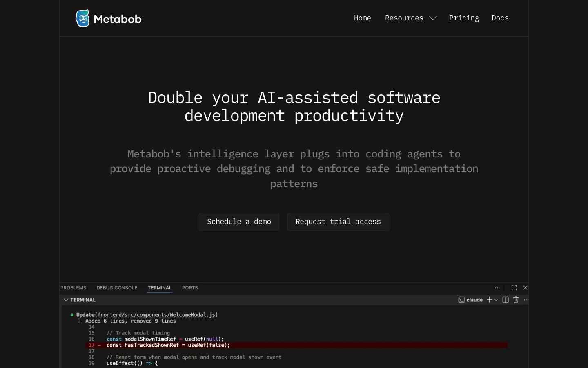Open the launch profile dropdown arrow

(x=496, y=300)
